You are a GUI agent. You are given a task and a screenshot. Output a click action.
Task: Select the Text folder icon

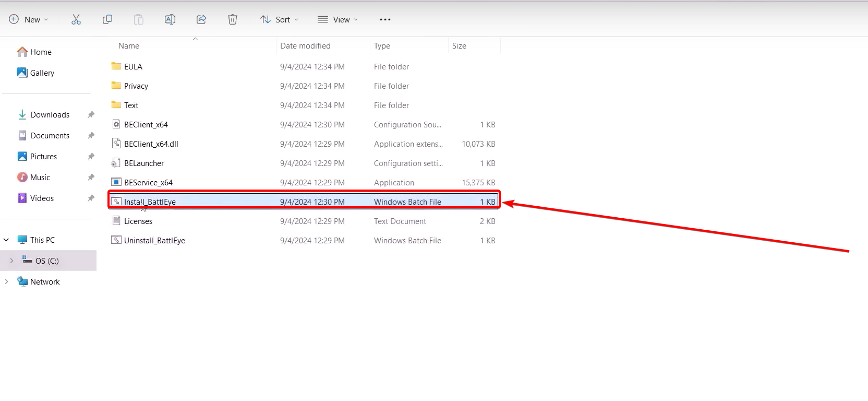coord(116,104)
